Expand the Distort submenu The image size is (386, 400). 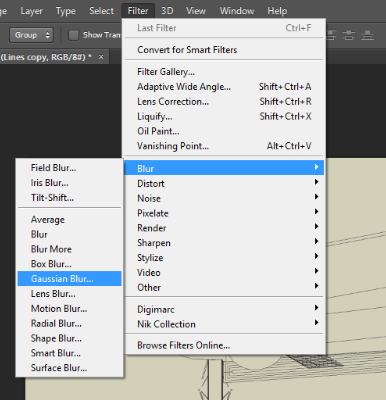tap(224, 183)
